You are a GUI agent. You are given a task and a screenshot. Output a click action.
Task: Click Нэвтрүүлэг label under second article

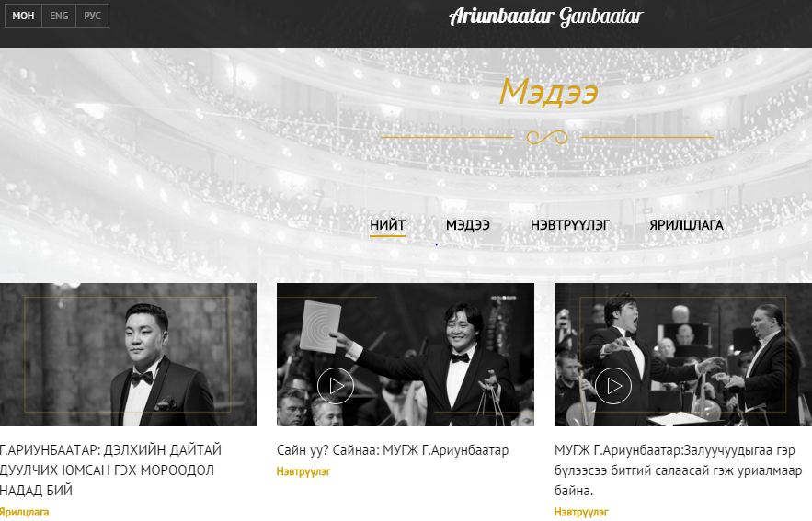[303, 471]
